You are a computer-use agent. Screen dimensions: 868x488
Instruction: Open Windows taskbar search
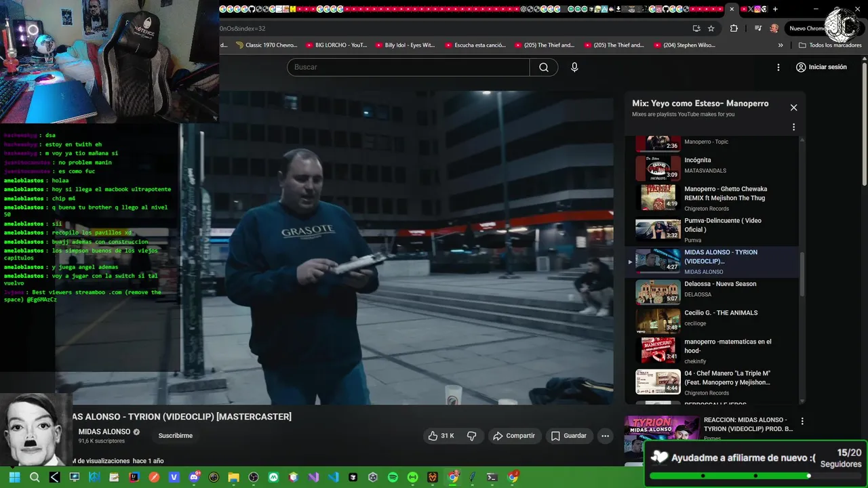point(35,477)
